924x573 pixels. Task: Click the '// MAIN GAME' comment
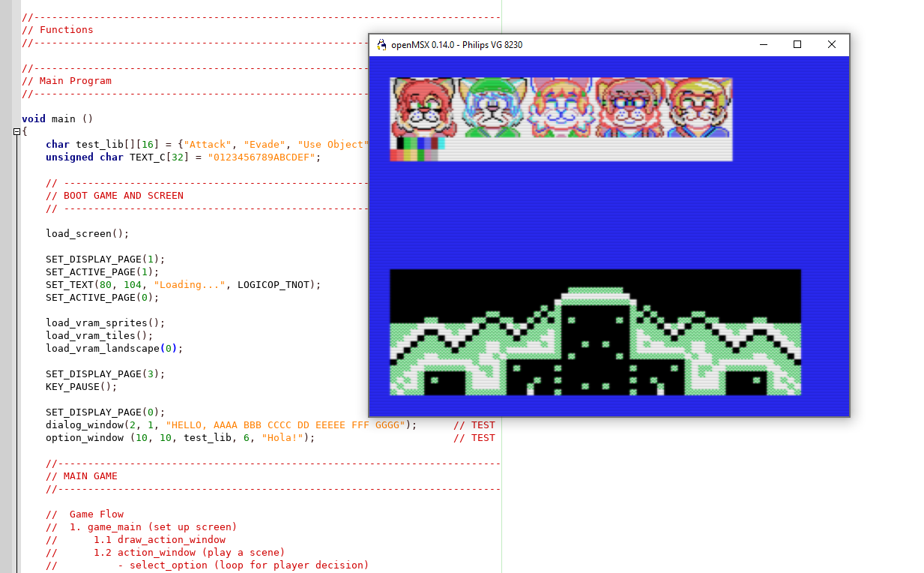click(82, 475)
